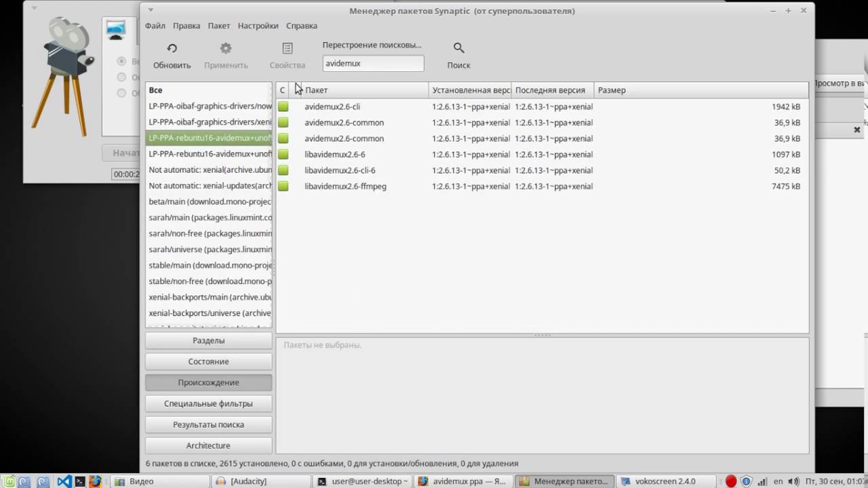Screen dimensions: 868x488
Task: Switch to Architecture view
Action: (x=208, y=445)
